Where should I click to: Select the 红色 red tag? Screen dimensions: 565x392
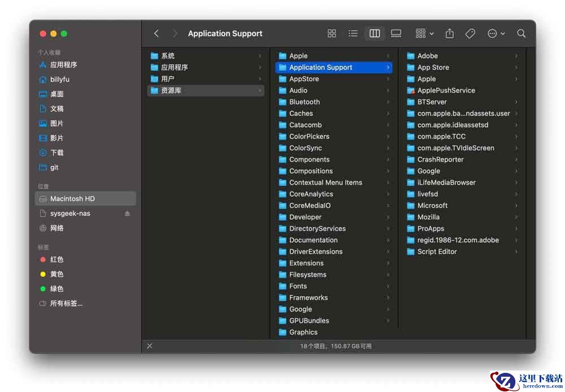[85, 259]
